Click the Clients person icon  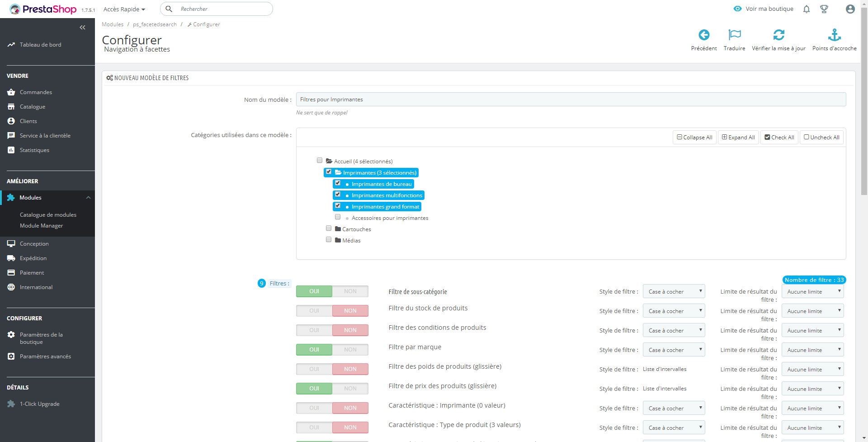click(x=11, y=121)
